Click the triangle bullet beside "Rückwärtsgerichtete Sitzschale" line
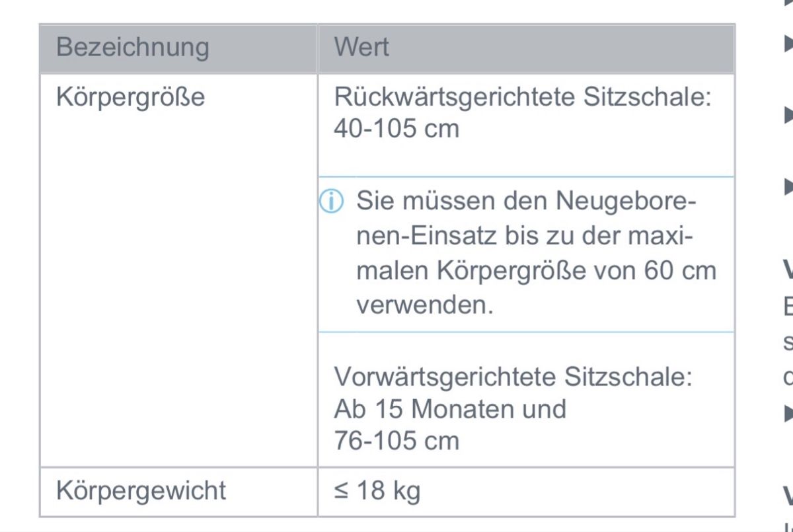 point(788,114)
